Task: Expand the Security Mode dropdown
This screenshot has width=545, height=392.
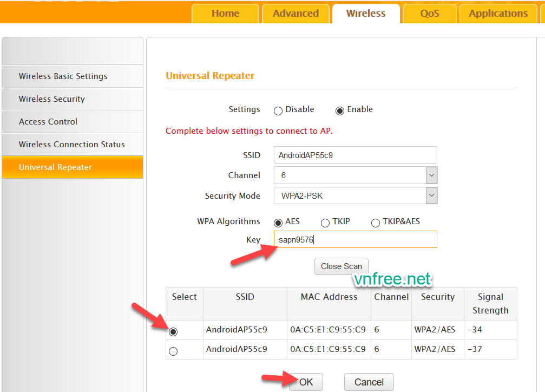Action: (431, 196)
